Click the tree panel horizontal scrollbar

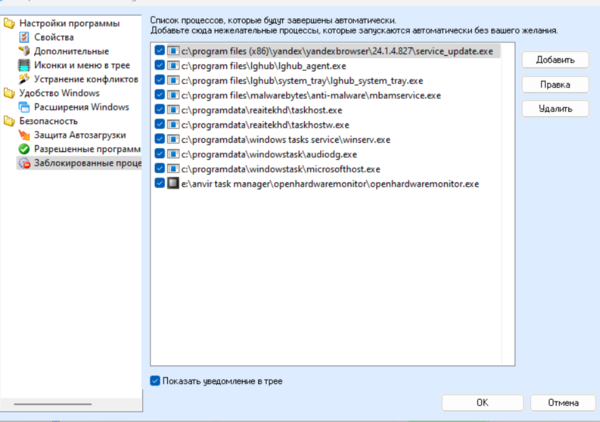tap(53, 404)
